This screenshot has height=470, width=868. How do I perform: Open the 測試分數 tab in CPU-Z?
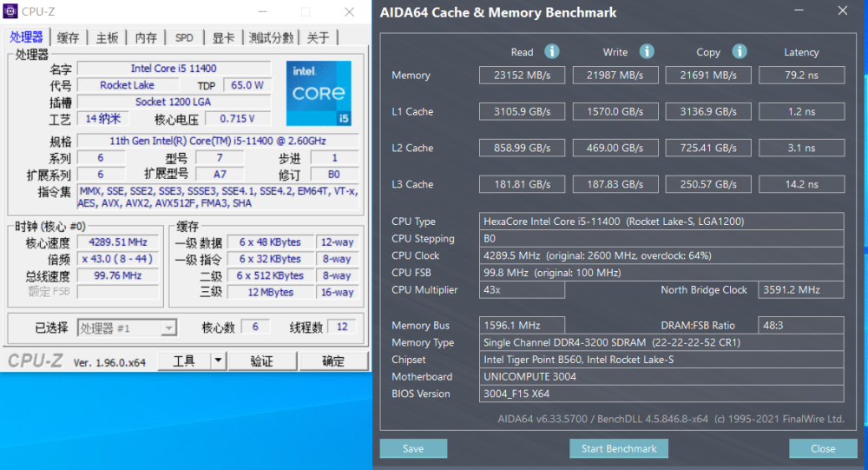click(271, 37)
